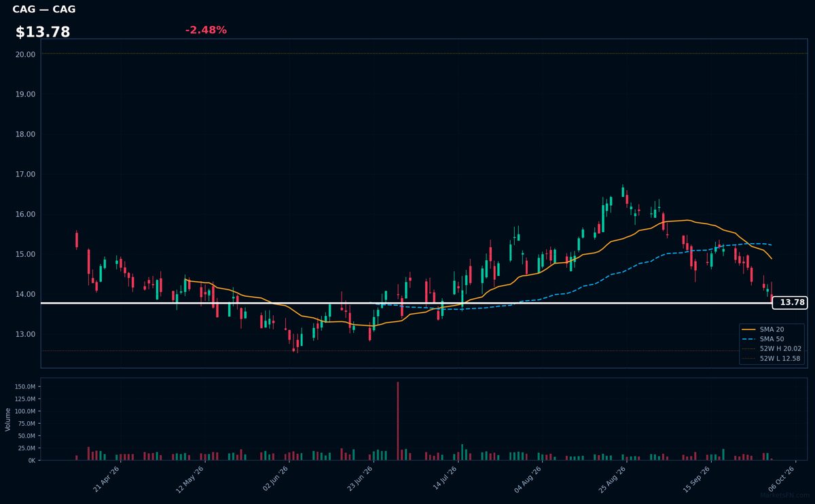This screenshot has width=815, height=504.
Task: Click the 13.00 price axis label
Action: point(25,334)
